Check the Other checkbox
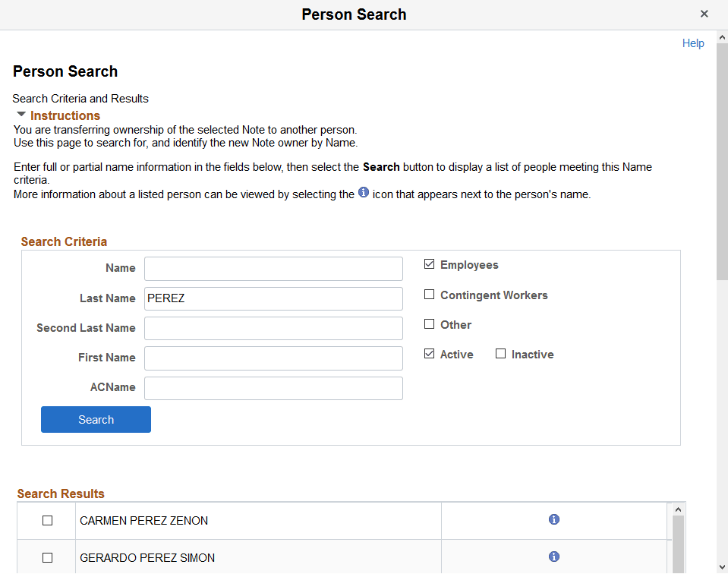 click(430, 324)
